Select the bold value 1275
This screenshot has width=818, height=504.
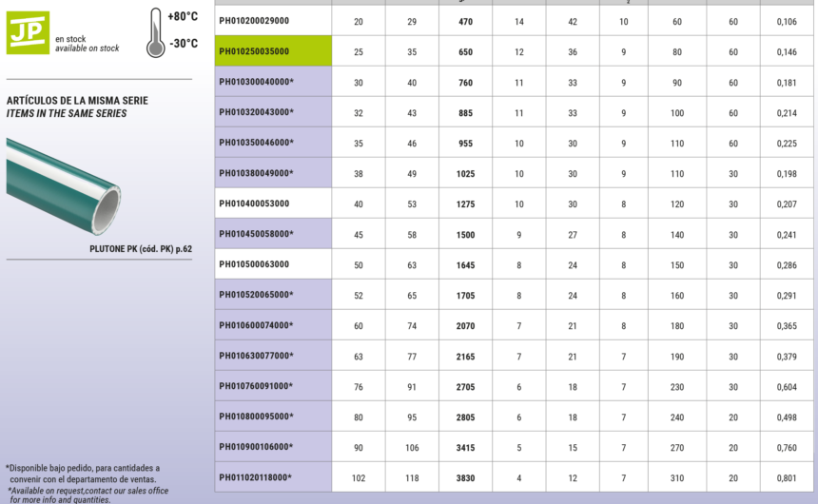[465, 204]
